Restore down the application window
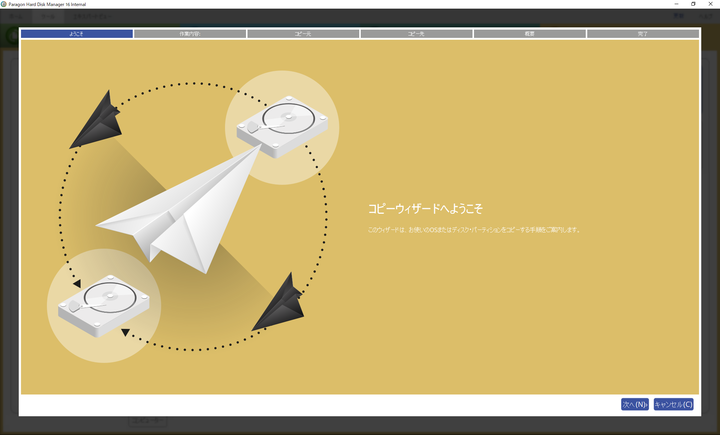This screenshot has width=720, height=435. [693, 4]
